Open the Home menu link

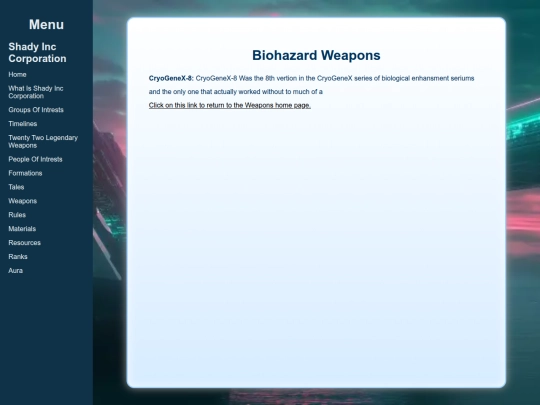pyautogui.click(x=17, y=74)
